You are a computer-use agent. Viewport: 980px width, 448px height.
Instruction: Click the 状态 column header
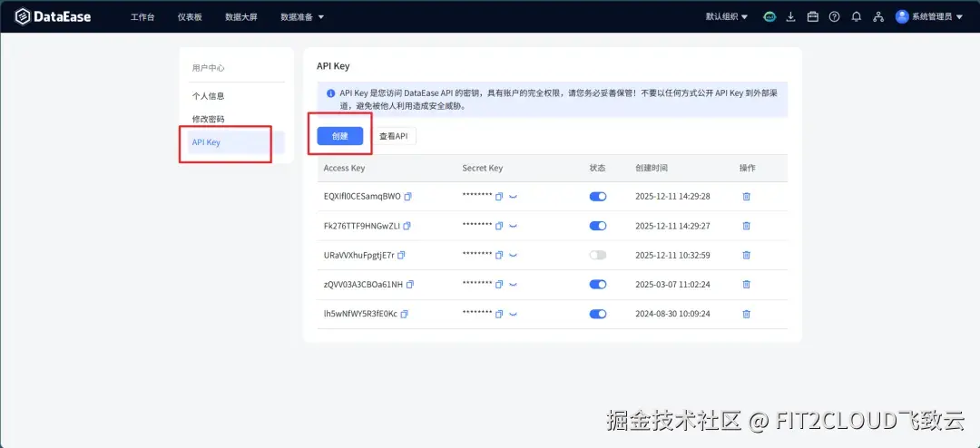[597, 168]
